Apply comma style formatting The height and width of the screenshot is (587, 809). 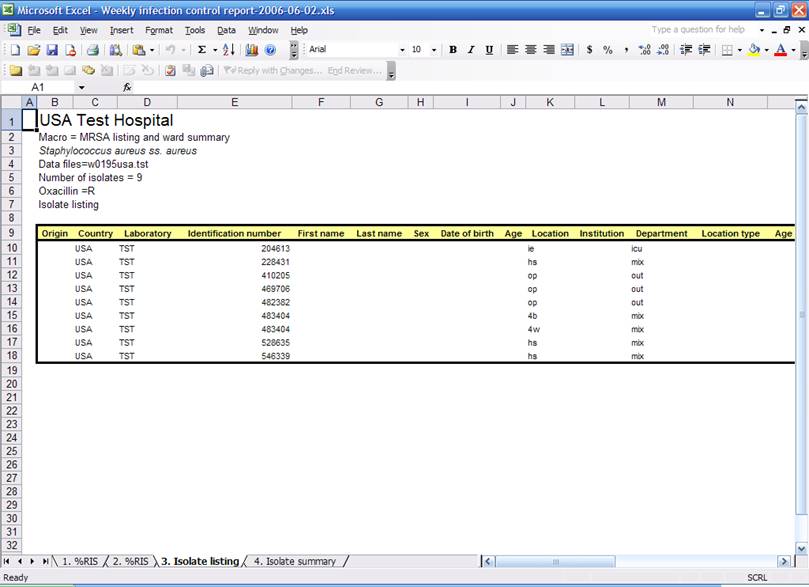[x=626, y=50]
